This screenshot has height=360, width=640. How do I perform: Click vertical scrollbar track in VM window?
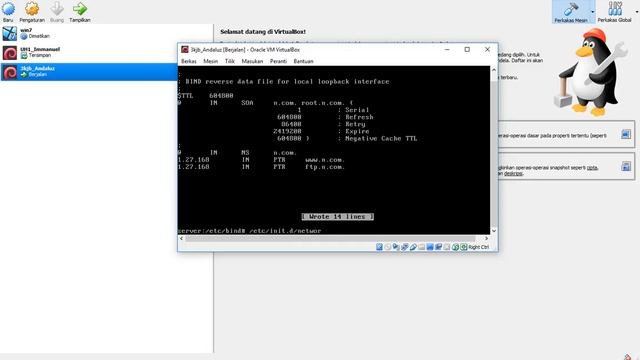tap(494, 150)
